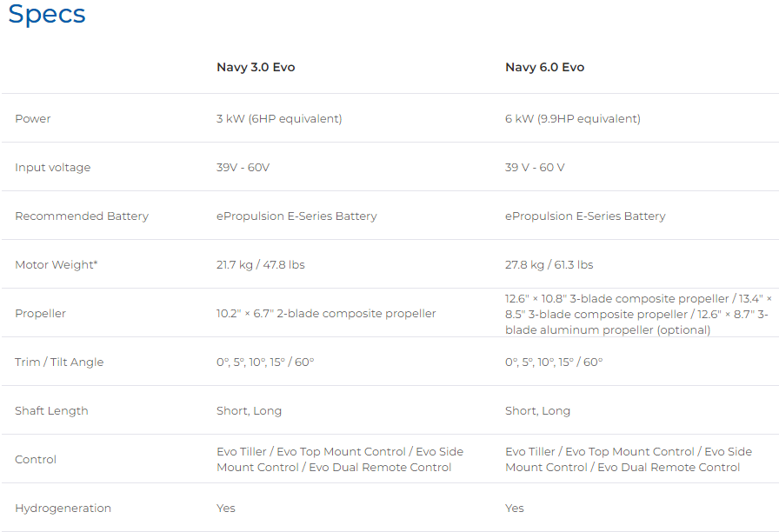Click the Specs heading

point(47,16)
